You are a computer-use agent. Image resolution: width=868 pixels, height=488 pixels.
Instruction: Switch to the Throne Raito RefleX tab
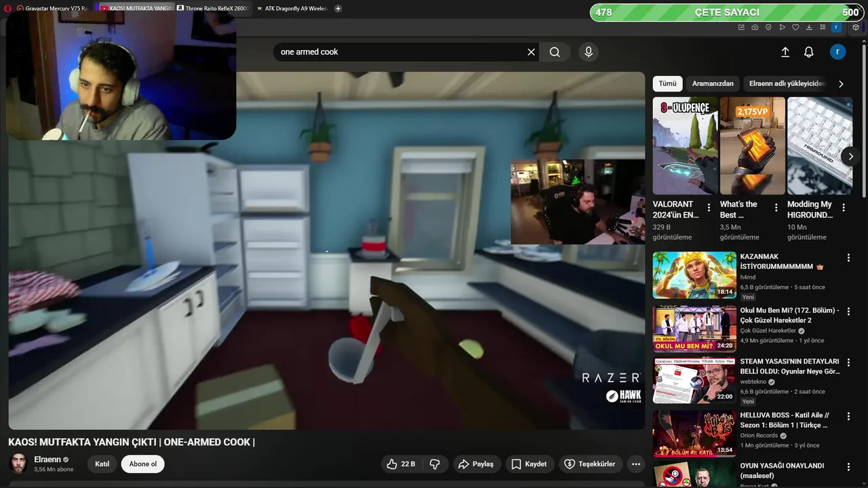click(x=213, y=8)
